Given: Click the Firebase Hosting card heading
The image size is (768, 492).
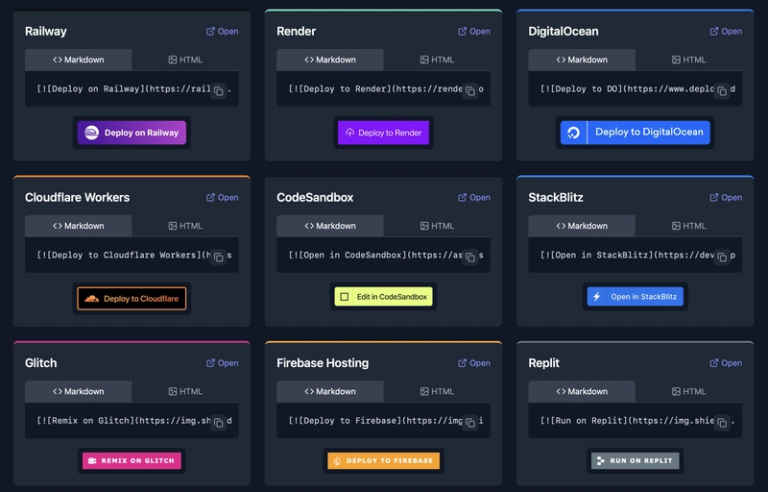Looking at the screenshot, I should tap(322, 363).
